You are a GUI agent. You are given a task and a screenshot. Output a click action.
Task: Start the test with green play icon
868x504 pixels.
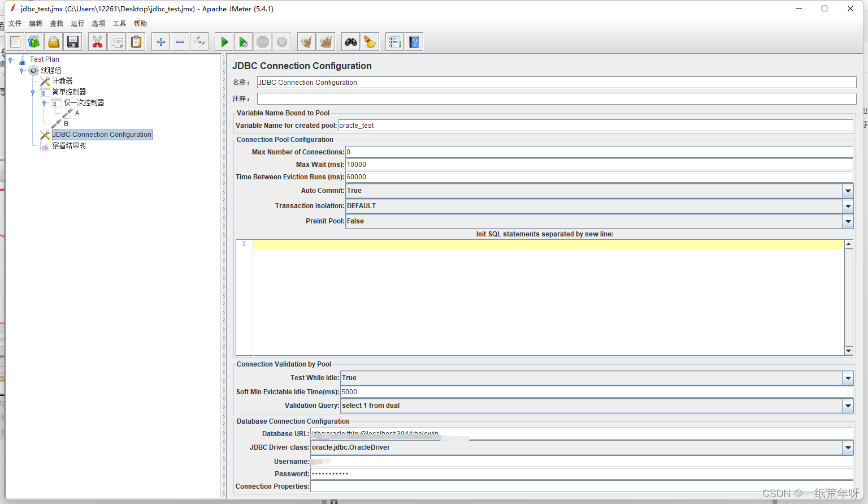[x=224, y=42]
